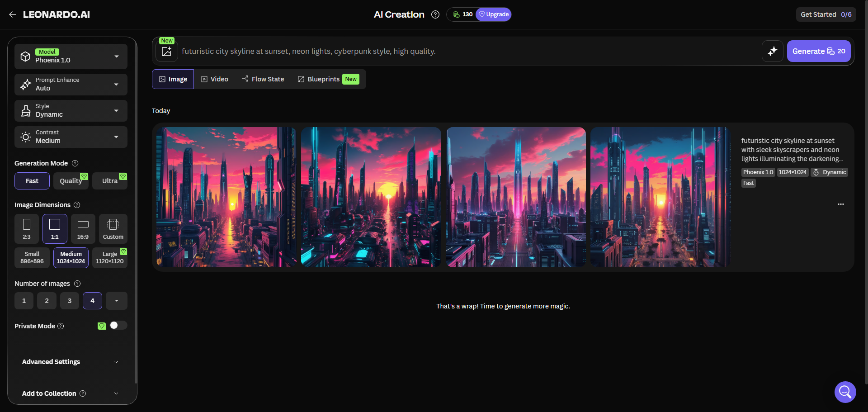Viewport: 868px width, 412px height.
Task: Open the Blueprints tab
Action: pos(323,79)
